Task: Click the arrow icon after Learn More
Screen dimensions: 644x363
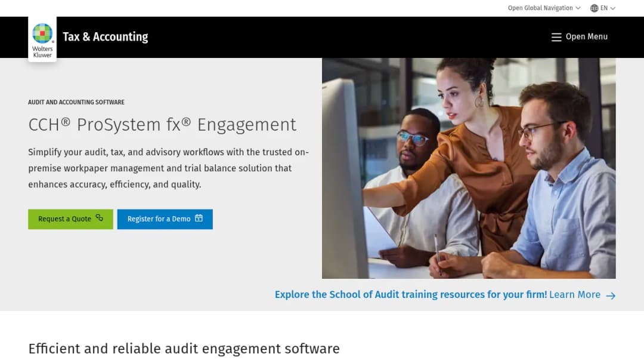Action: pyautogui.click(x=611, y=296)
